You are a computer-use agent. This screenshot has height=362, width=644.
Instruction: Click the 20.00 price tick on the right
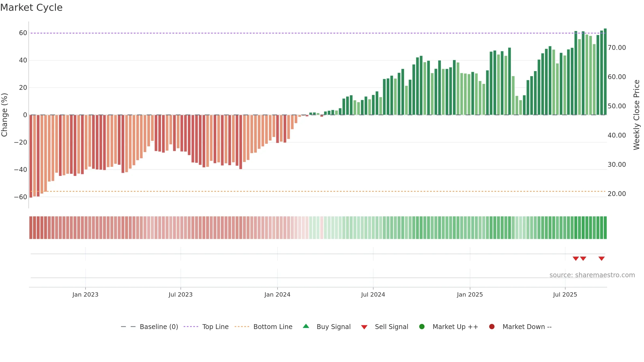[x=617, y=194]
